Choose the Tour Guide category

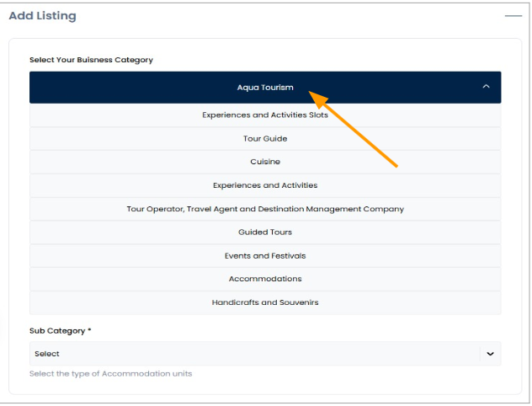click(x=264, y=138)
